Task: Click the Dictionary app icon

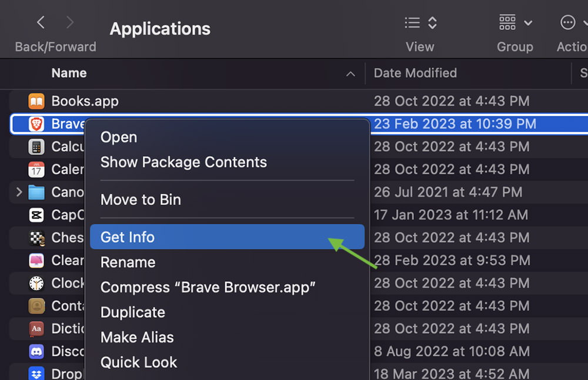Action: [x=36, y=329]
